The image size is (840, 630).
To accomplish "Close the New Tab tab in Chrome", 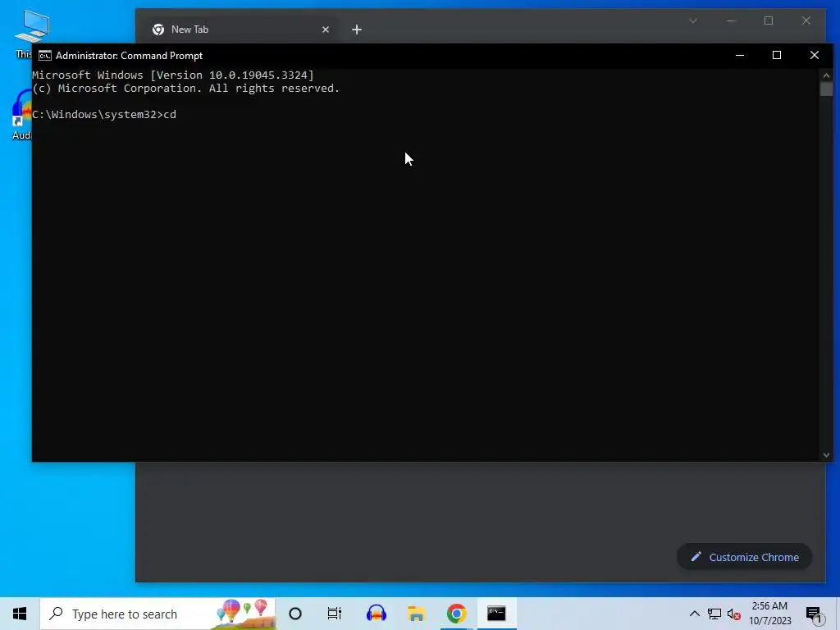I will tap(325, 30).
